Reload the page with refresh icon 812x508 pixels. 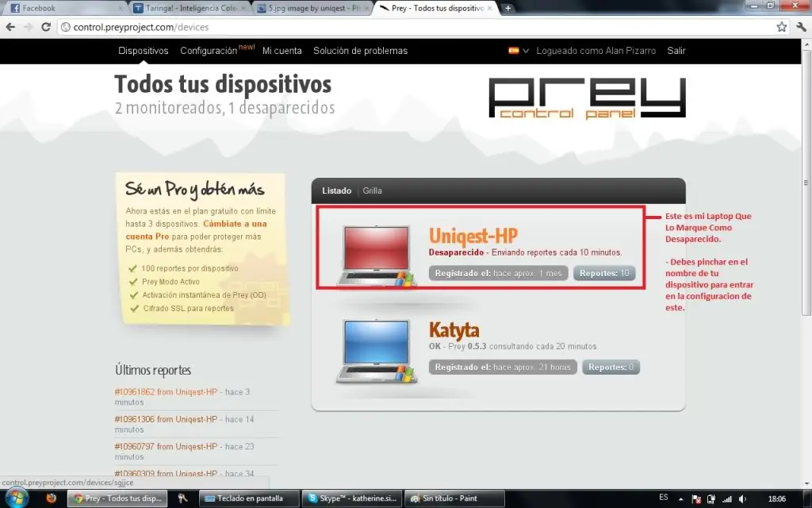46,27
